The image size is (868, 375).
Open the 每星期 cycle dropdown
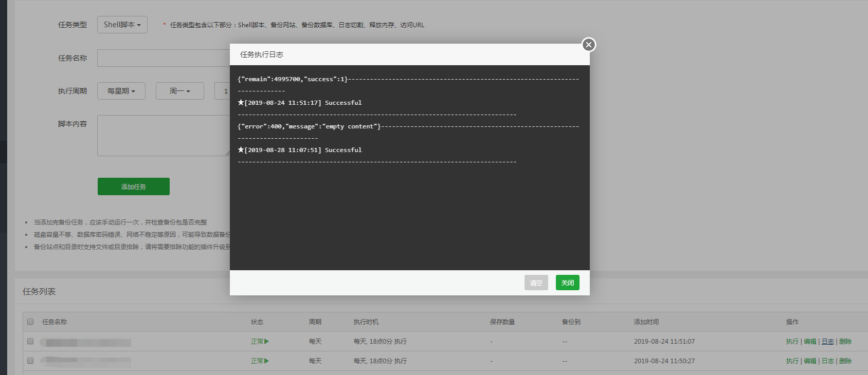coord(121,91)
